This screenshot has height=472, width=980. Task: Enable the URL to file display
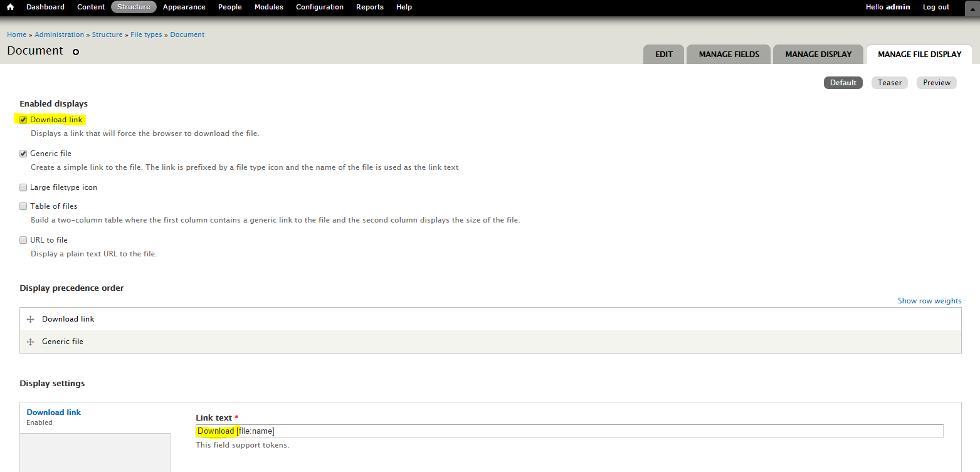pyautogui.click(x=23, y=240)
